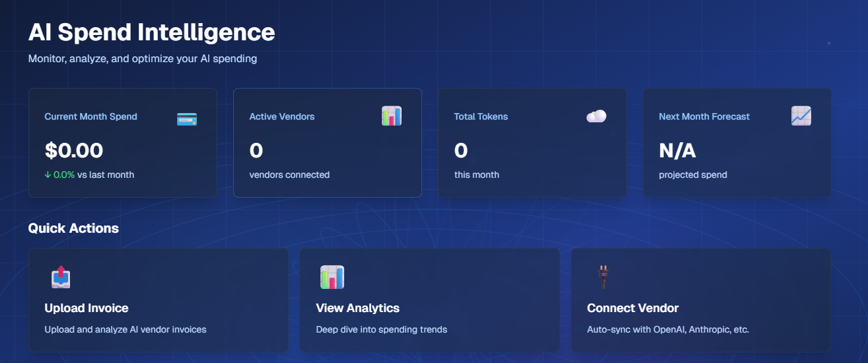Click the $0.00 spend value
The image size is (868, 363).
(74, 151)
